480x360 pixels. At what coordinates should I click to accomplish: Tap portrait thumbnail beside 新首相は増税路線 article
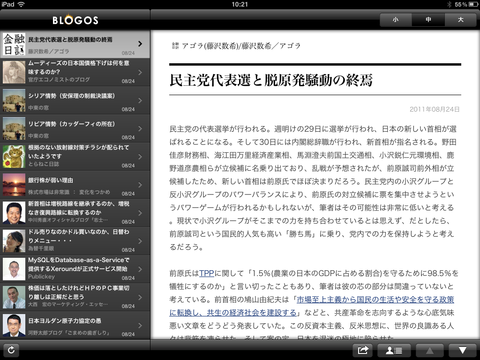14,213
